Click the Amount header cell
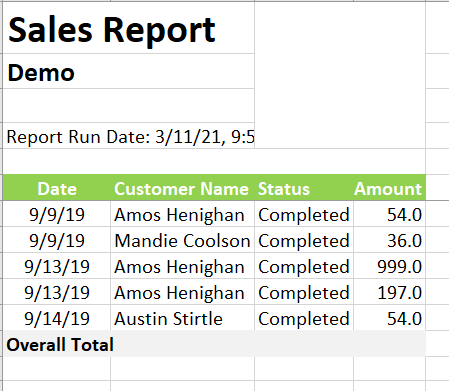This screenshot has height=391, width=449. click(x=390, y=188)
